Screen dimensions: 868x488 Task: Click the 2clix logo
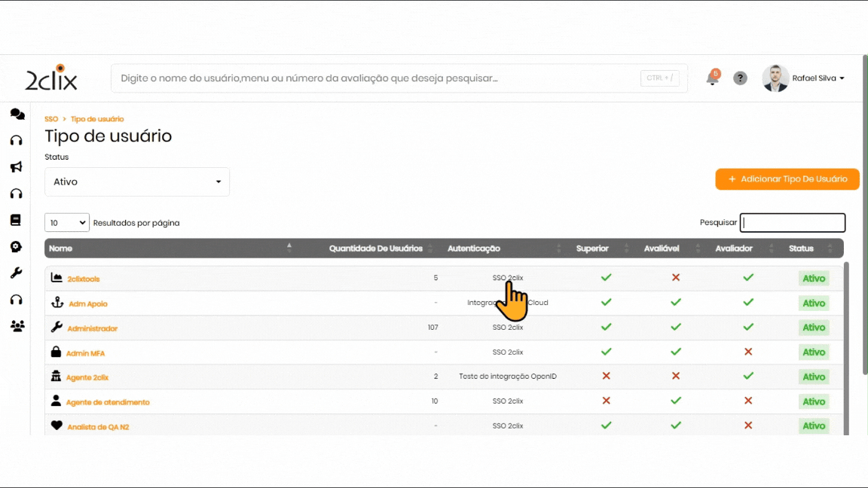point(51,78)
